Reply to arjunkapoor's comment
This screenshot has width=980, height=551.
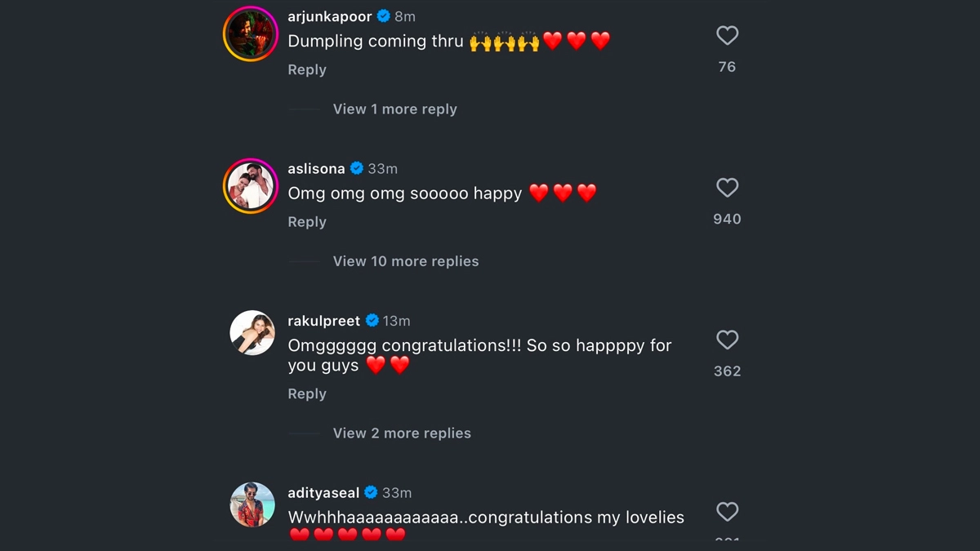[307, 70]
